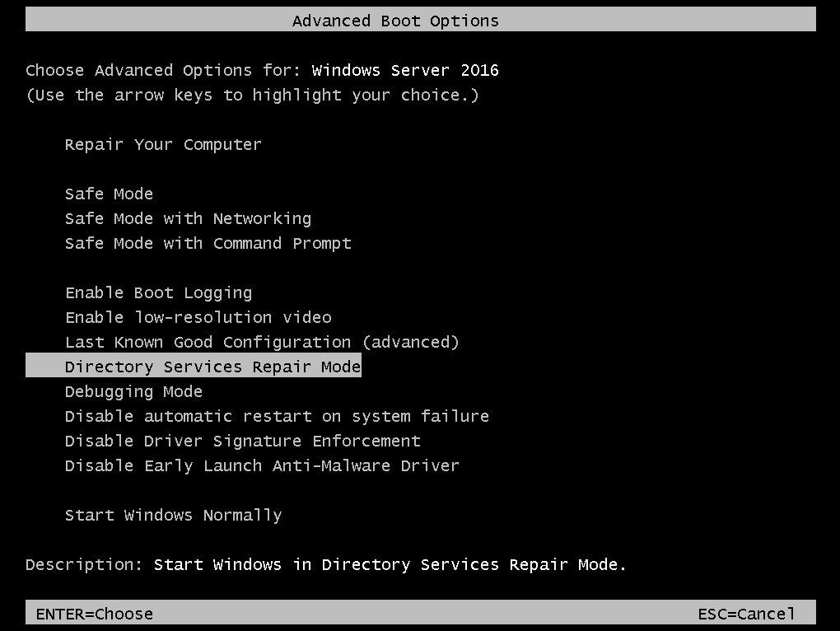Click the highlighted Directory Services Repair Mode

point(212,367)
